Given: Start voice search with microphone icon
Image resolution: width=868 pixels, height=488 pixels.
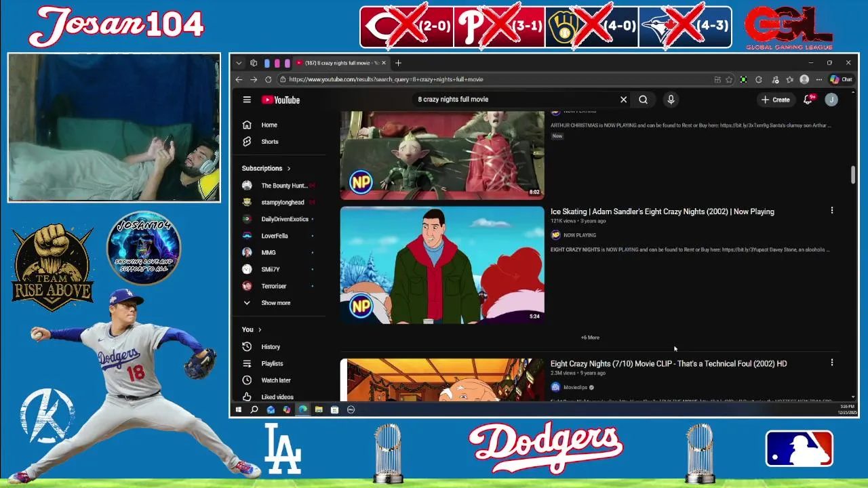Looking at the screenshot, I should [671, 100].
